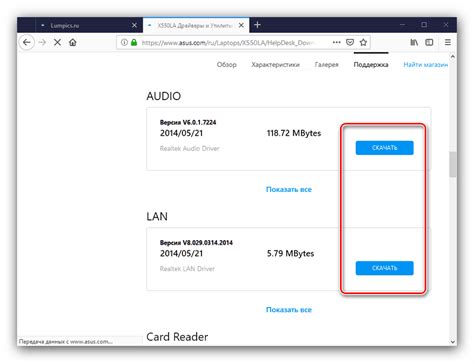474x363 pixels.
Task: Open page actions three-dots menu
Action: coord(336,42)
